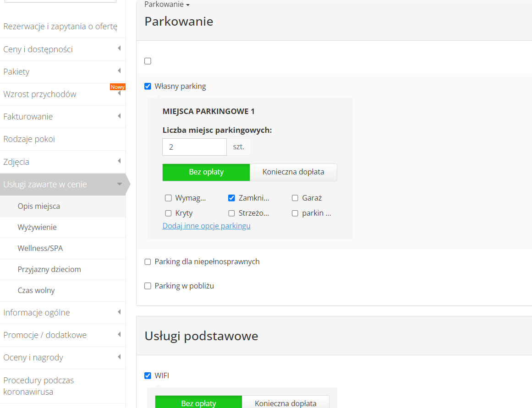This screenshot has width=532, height=408.
Task: Uncheck the WIFI checkbox
Action: click(x=148, y=375)
